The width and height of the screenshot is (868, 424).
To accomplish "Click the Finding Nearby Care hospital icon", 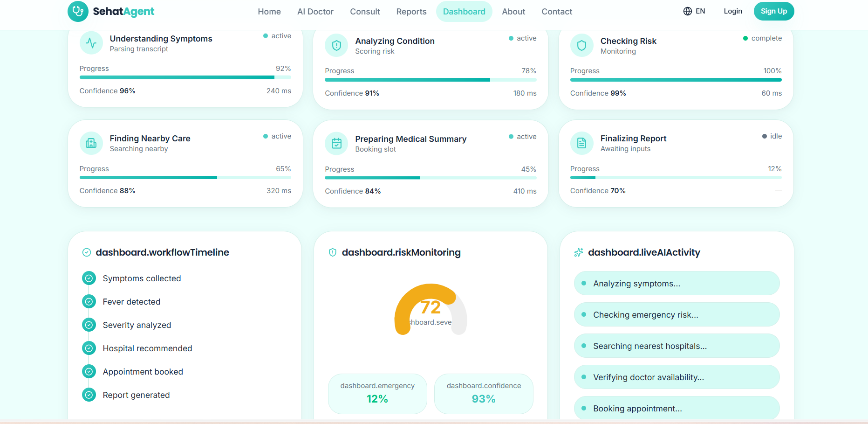I will 91,143.
